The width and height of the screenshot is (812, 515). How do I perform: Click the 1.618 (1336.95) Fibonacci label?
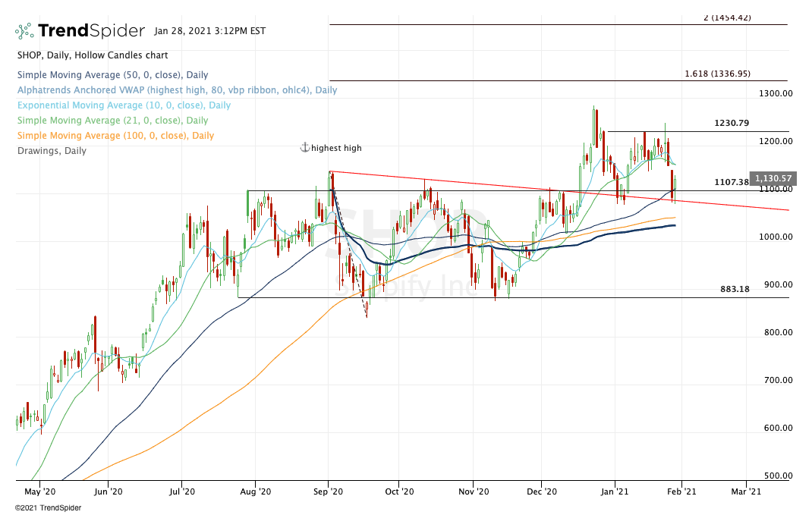(716, 74)
